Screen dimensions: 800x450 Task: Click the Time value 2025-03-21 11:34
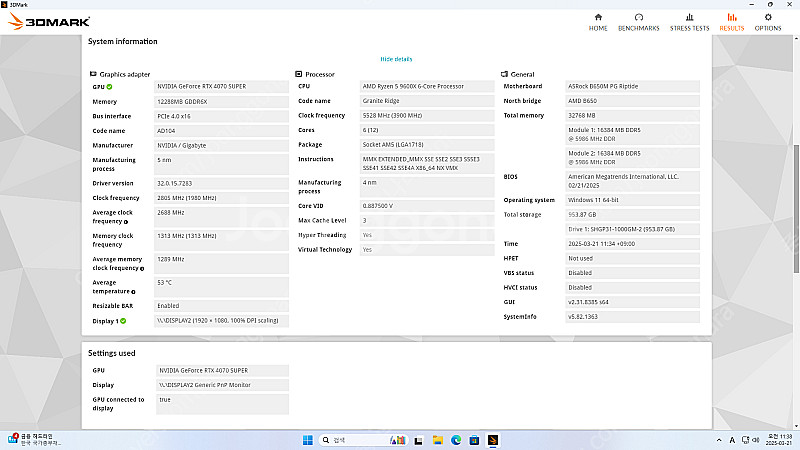(x=633, y=244)
